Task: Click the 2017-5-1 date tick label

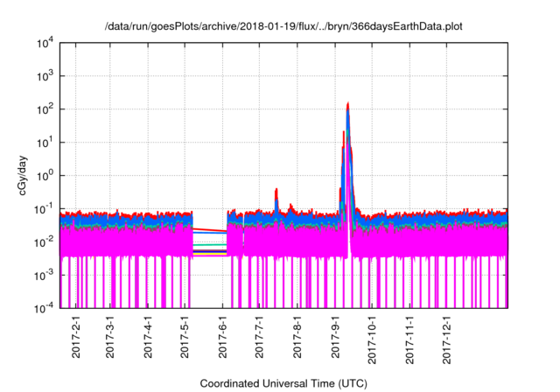Action: [185, 337]
